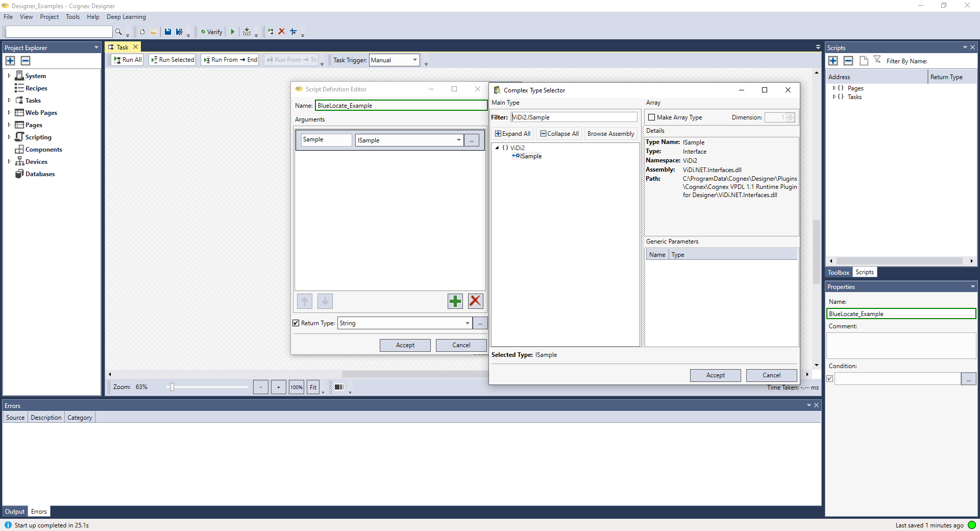The height and width of the screenshot is (531, 980).
Task: Click the green plus add argument icon
Action: [455, 301]
